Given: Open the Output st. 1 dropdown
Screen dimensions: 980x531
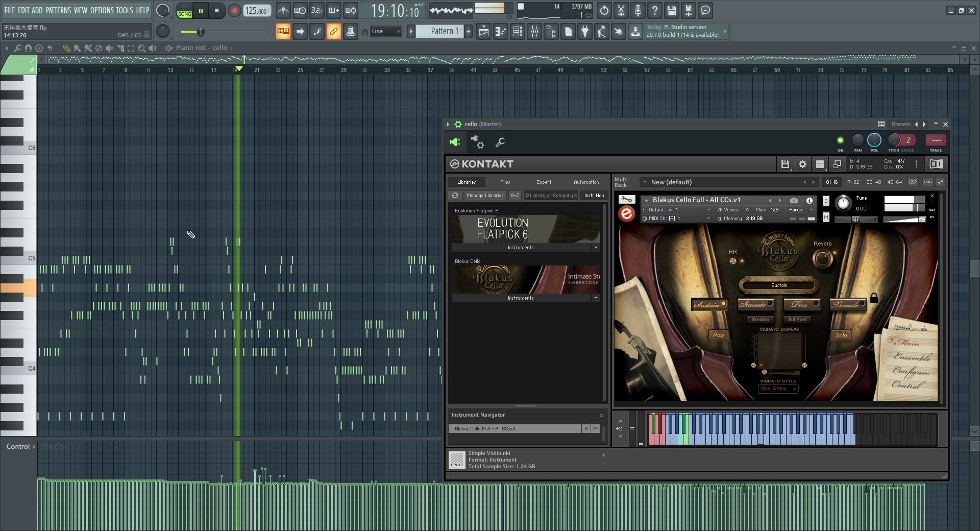Looking at the screenshot, I should pyautogui.click(x=677, y=210).
